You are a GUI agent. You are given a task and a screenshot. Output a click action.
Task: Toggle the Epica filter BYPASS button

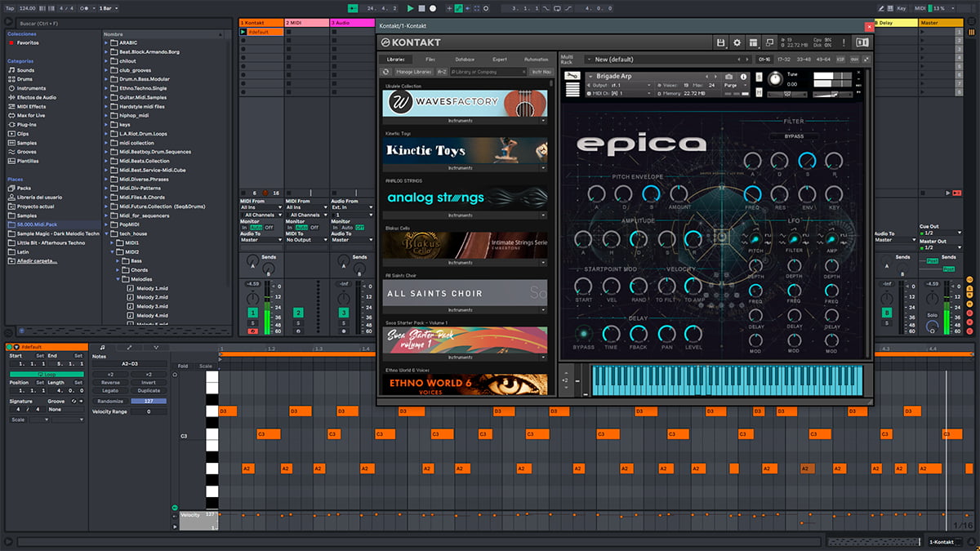click(794, 136)
